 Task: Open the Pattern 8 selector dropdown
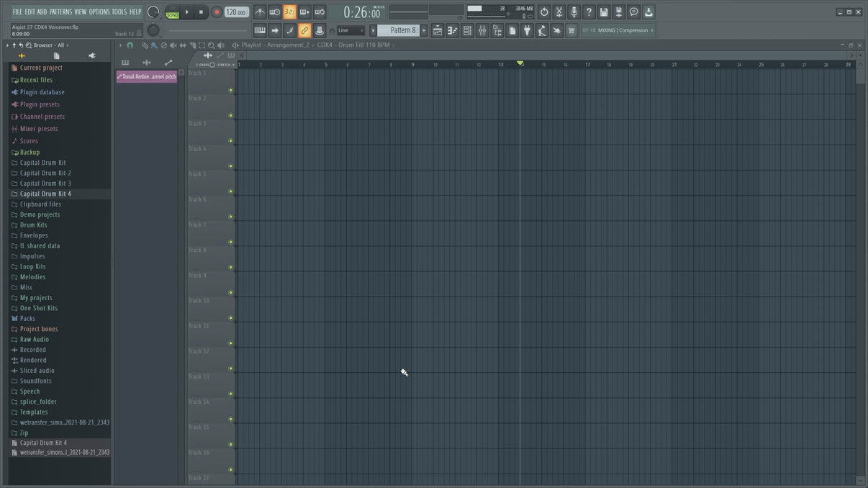[x=399, y=30]
